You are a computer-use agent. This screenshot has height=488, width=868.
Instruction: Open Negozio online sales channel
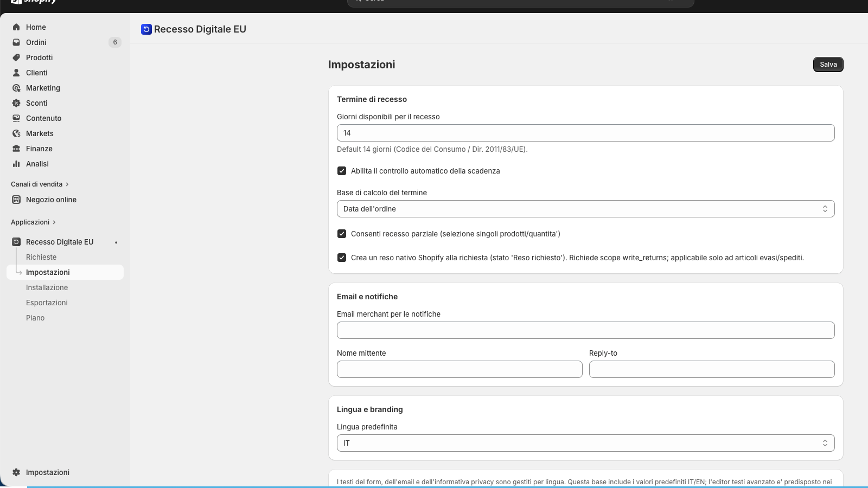click(x=65, y=200)
